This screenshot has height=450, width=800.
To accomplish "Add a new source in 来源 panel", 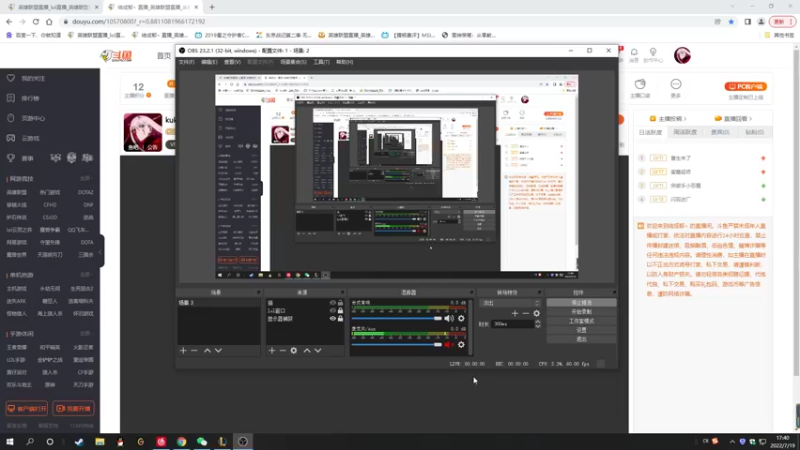I will pos(271,351).
